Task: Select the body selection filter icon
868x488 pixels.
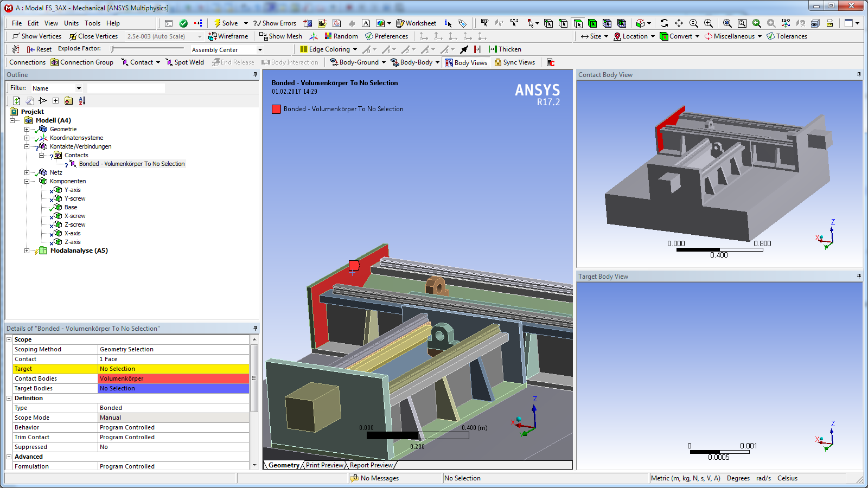Action: (592, 23)
